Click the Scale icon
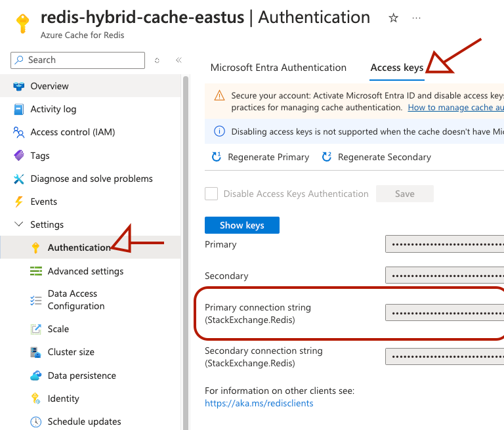 point(36,329)
